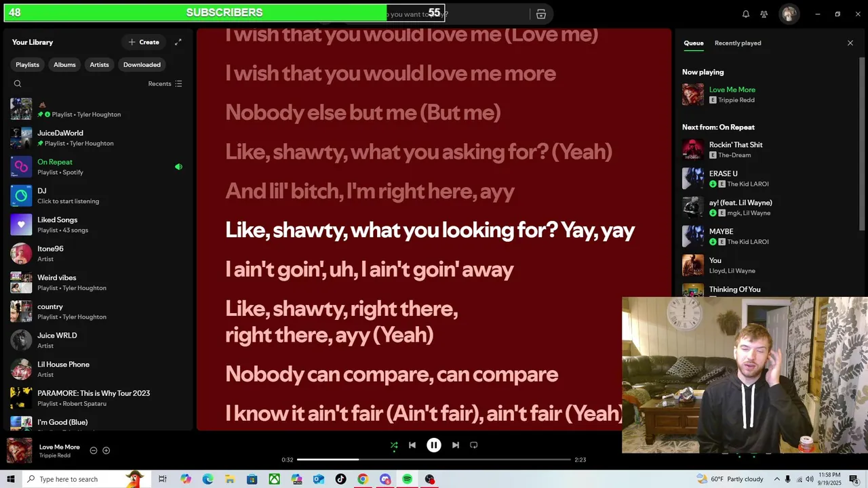Open Liked Songs
Image resolution: width=868 pixels, height=488 pixels.
click(x=96, y=224)
